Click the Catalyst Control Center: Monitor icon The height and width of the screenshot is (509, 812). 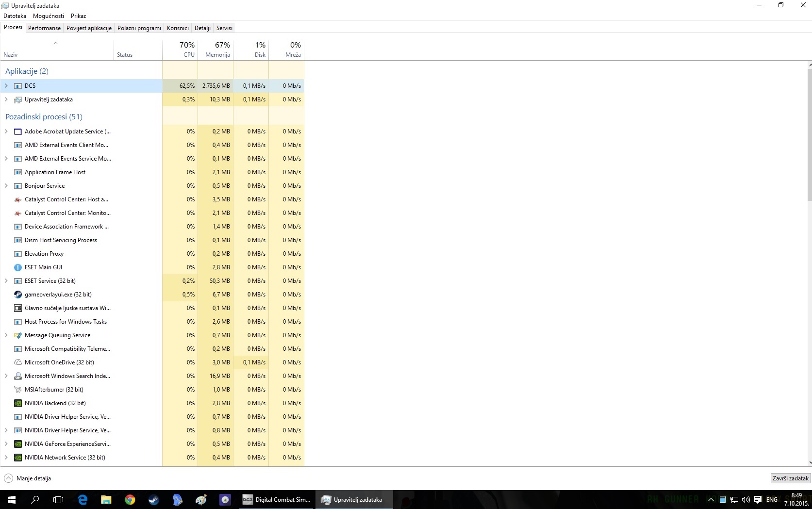18,213
